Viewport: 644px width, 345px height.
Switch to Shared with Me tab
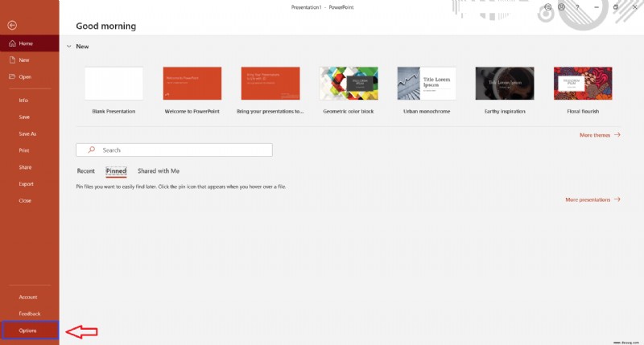[x=159, y=171]
